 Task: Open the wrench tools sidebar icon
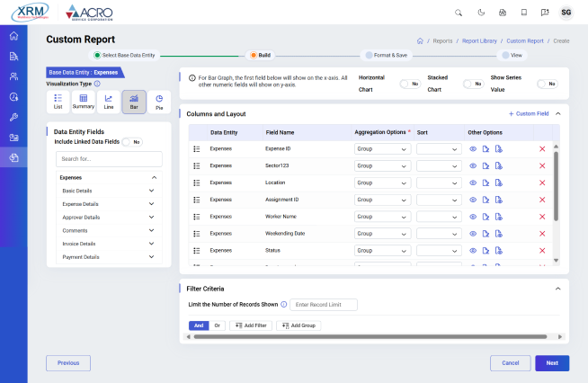click(x=13, y=117)
